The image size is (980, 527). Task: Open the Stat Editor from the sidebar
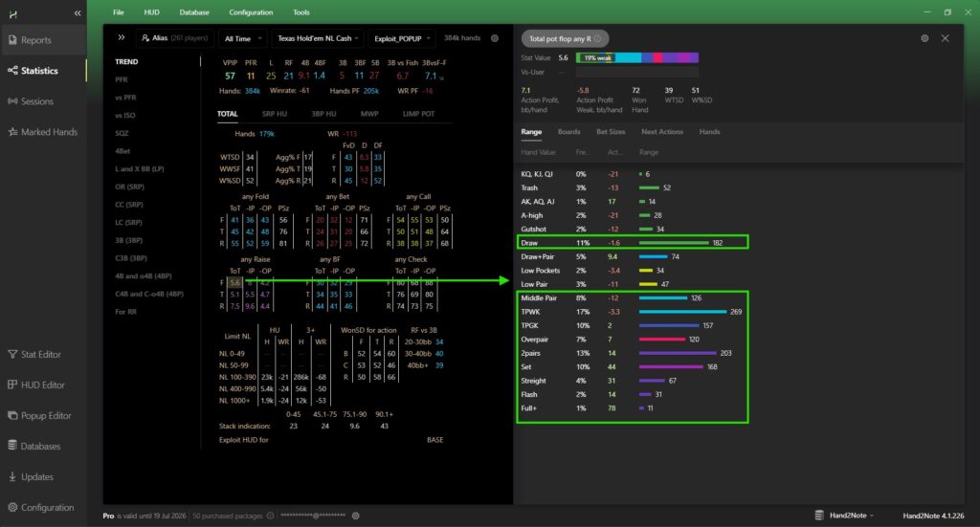click(40, 354)
